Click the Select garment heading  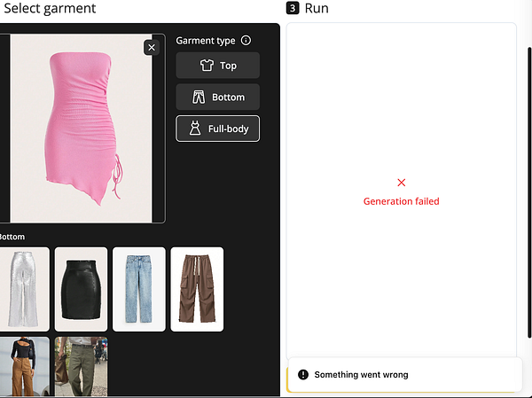(50, 8)
